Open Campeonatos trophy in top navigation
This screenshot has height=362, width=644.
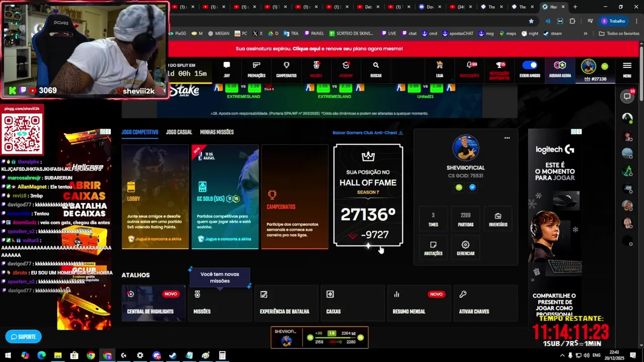coord(286,69)
